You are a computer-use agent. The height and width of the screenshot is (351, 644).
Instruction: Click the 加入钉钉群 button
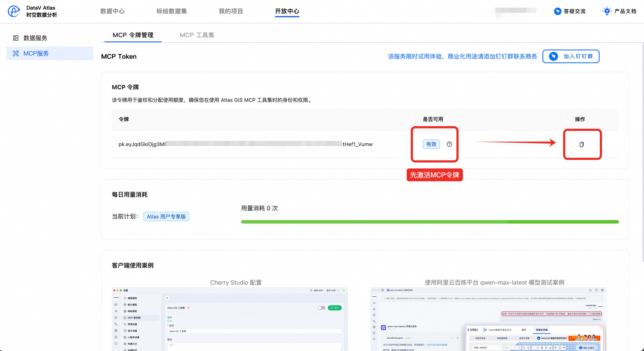click(x=571, y=56)
